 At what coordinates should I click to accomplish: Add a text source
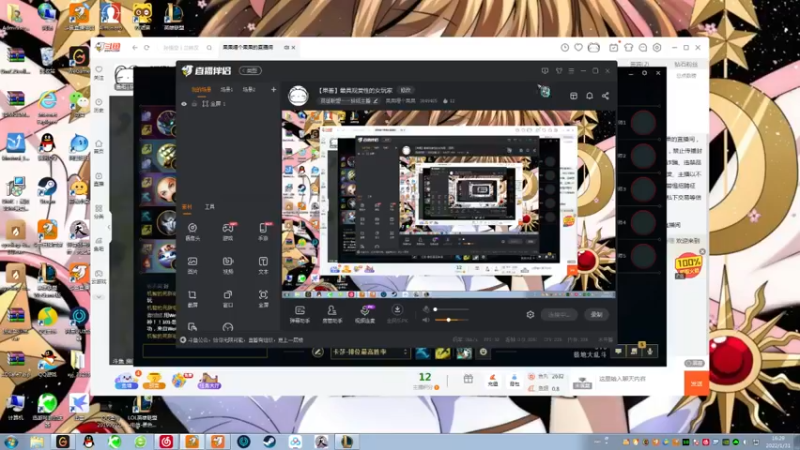click(263, 265)
